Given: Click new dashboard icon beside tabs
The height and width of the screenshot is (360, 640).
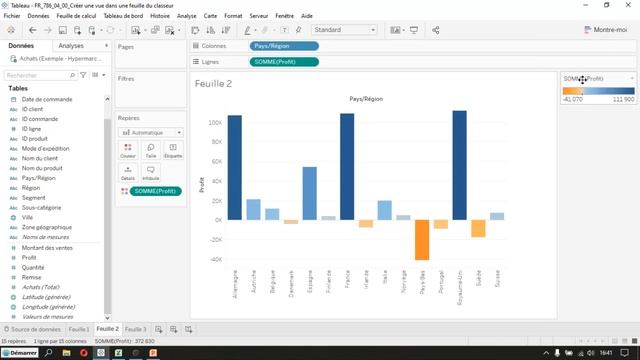Looking at the screenshot, I should (173, 329).
